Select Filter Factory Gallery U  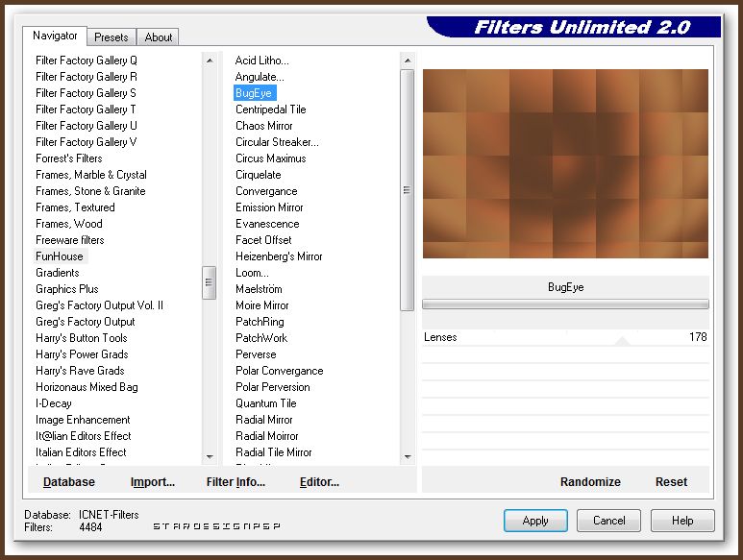87,126
